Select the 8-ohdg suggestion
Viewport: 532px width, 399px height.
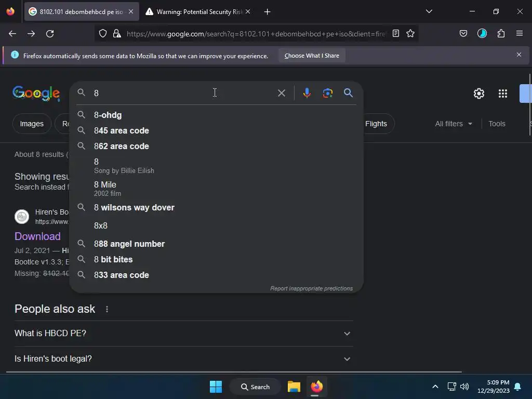tap(217, 115)
